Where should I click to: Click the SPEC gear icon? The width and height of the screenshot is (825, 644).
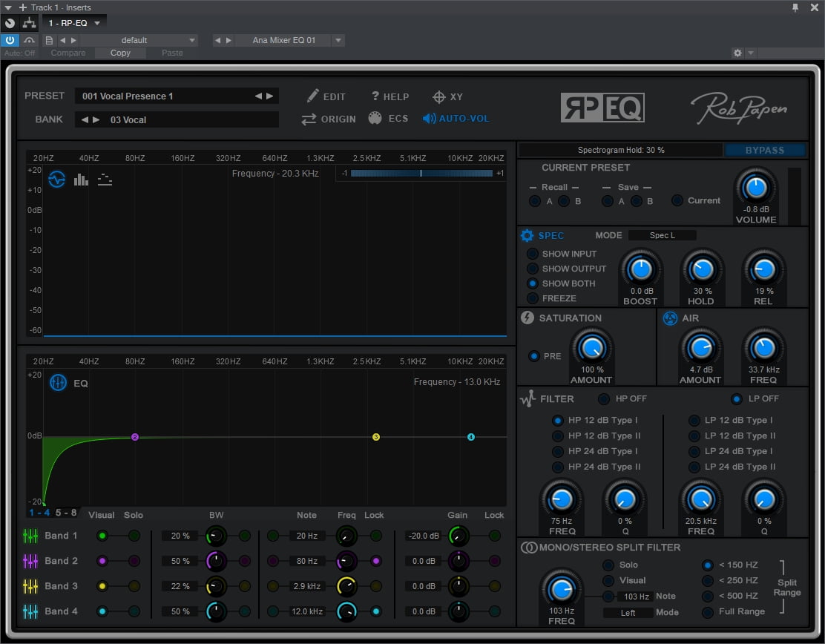tap(527, 236)
